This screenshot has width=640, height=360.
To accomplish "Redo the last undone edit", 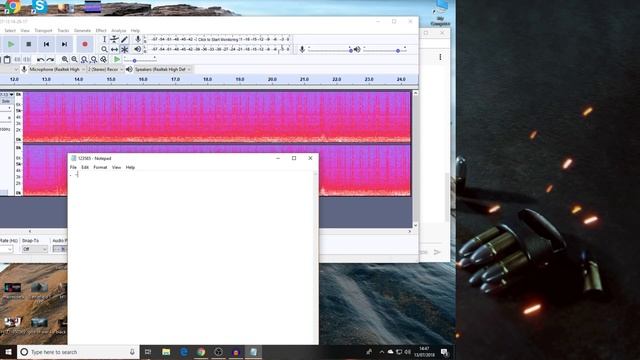I will tap(50, 60).
